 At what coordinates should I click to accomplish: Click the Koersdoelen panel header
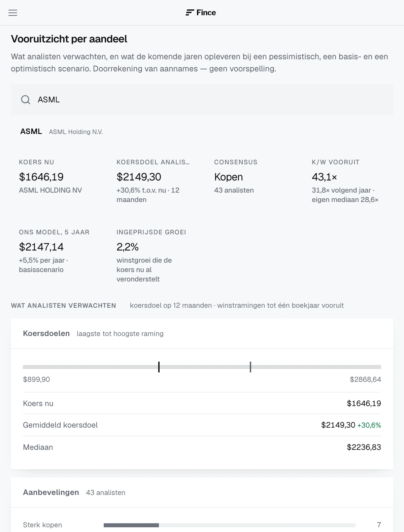(x=202, y=334)
